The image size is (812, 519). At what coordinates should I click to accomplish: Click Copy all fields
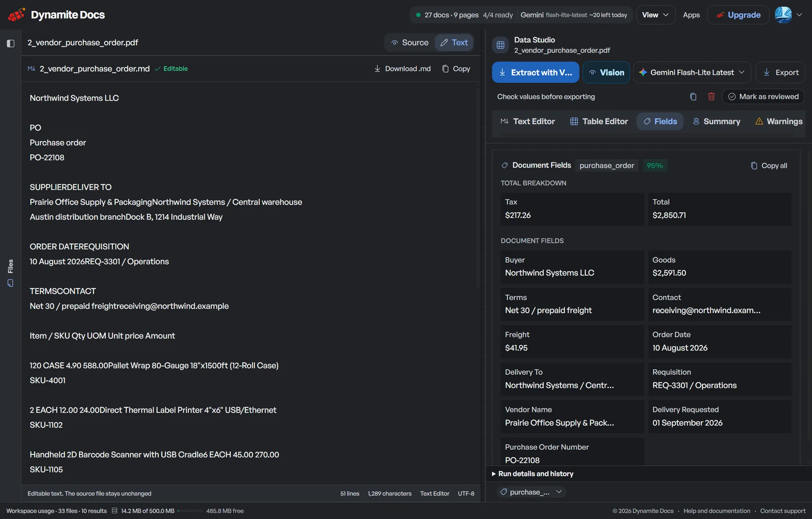pos(769,166)
